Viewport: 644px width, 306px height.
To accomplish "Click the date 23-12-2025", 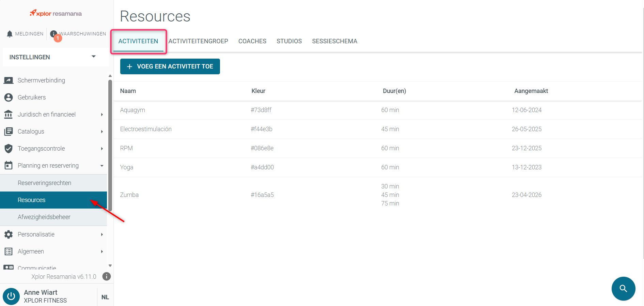I will (x=527, y=148).
